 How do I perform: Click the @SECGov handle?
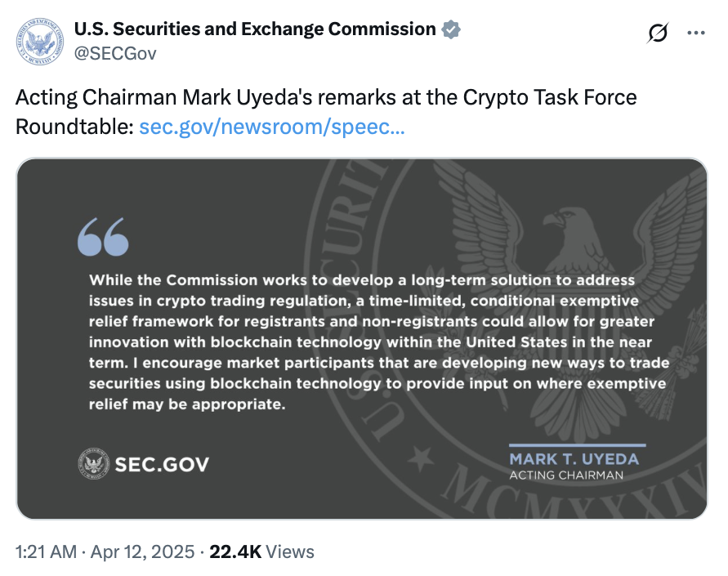(114, 53)
